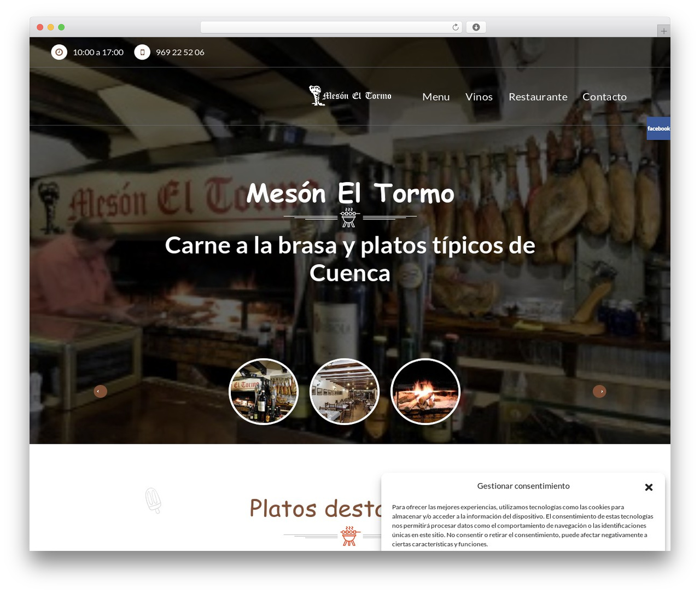Open a new browser tab with plus
The width and height of the screenshot is (700, 593).
(663, 31)
